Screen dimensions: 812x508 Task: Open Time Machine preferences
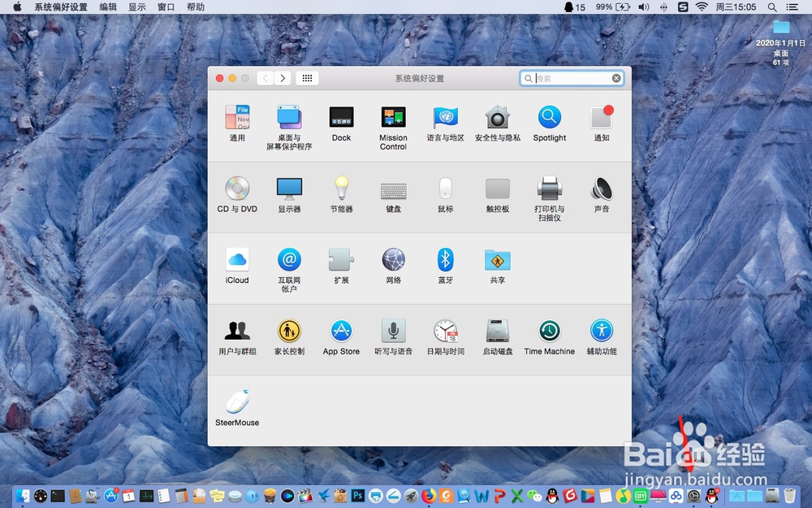550,337
